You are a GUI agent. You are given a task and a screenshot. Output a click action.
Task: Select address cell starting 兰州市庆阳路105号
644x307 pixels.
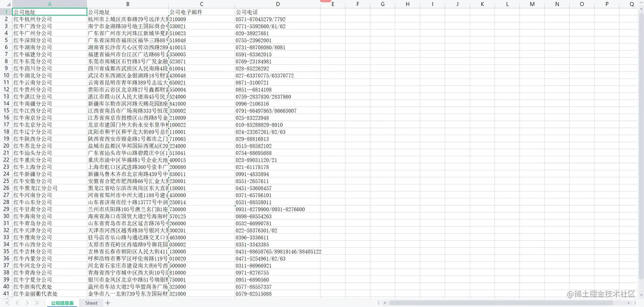tap(128, 209)
